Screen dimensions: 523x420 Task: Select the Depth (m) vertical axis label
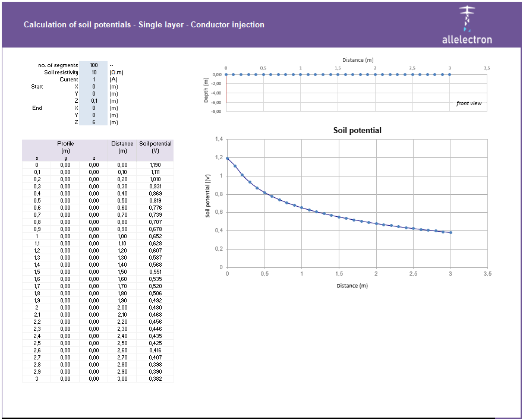(205, 89)
